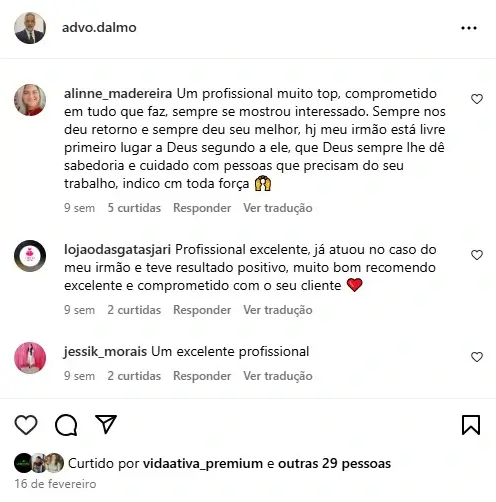View the outras 29 pessoas likes list
The height and width of the screenshot is (502, 496).
tap(334, 464)
